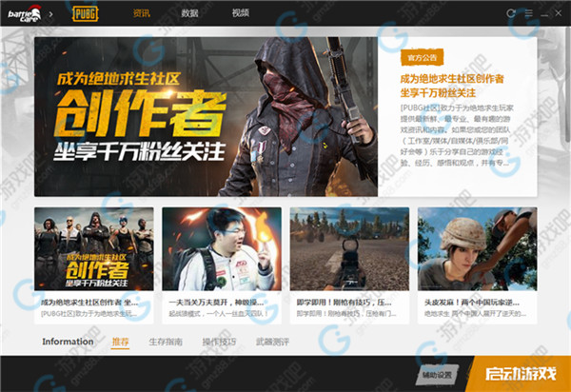This screenshot has width=571, height=392.
Task: Select the 生存指南 category tab
Action: (x=166, y=342)
